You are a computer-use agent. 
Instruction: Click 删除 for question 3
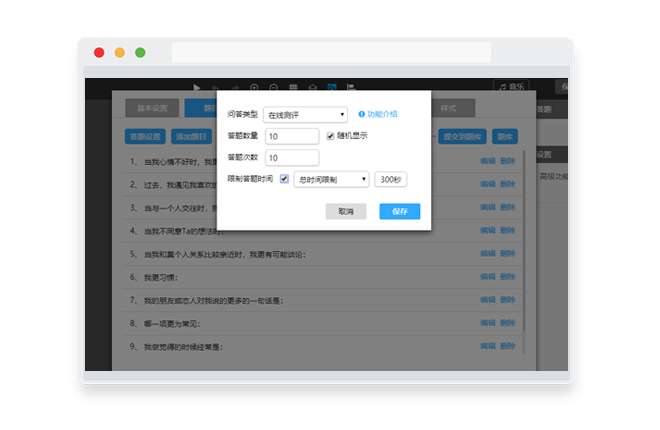point(508,207)
